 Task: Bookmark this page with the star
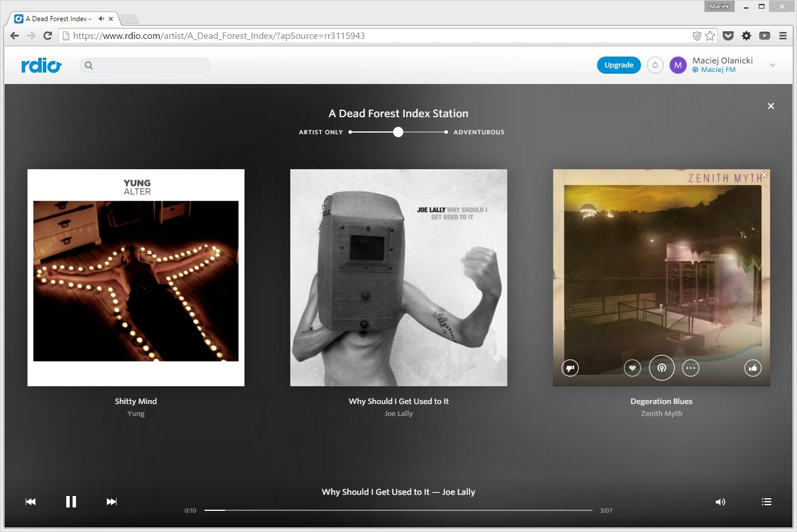click(x=710, y=35)
